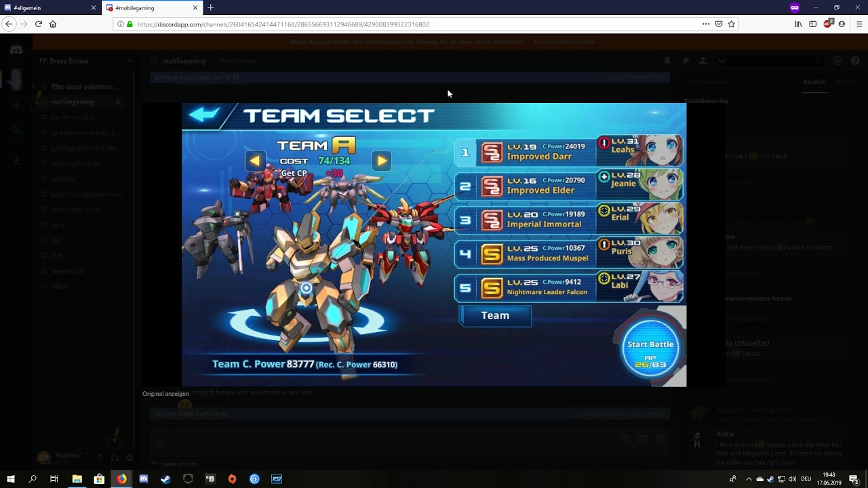Click the Imperial Immortal unit row
868x488 pixels.
point(569,220)
